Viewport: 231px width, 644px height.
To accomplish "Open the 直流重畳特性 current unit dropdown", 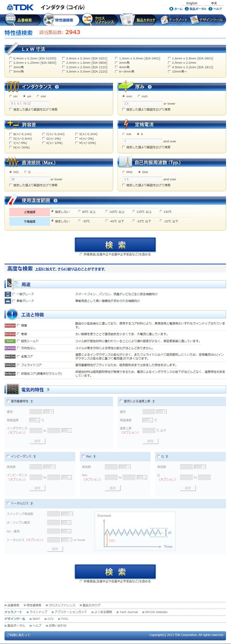I will click(49, 412).
